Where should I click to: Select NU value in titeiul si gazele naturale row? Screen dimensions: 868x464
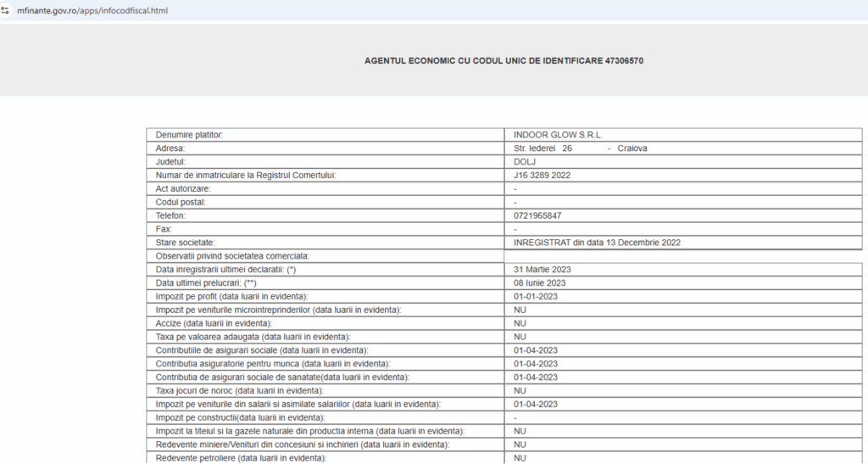point(520,431)
